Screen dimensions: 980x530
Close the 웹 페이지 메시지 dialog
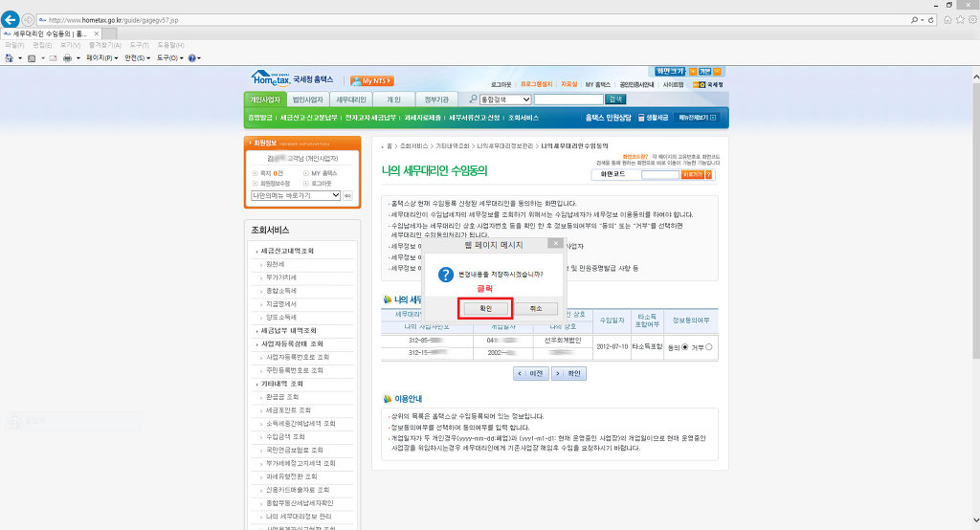[x=555, y=243]
